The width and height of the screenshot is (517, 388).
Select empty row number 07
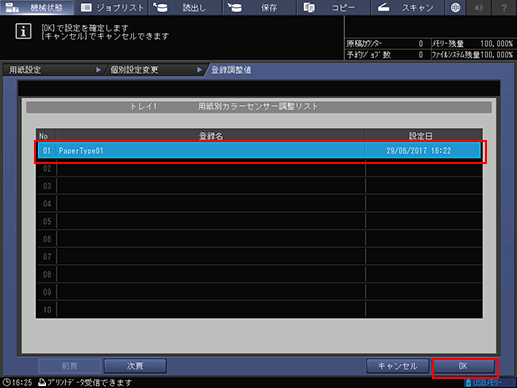(259, 257)
